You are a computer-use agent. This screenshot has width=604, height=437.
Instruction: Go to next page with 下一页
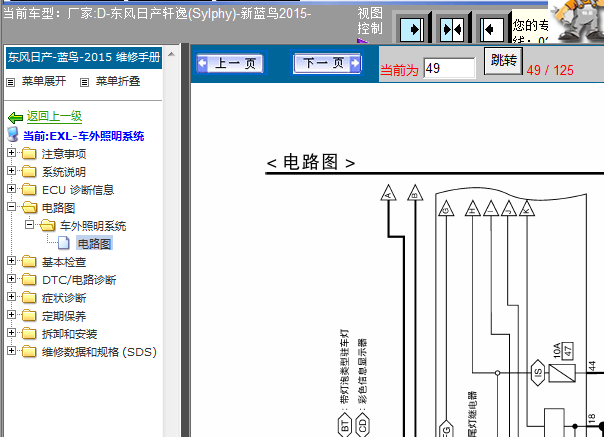pyautogui.click(x=327, y=63)
